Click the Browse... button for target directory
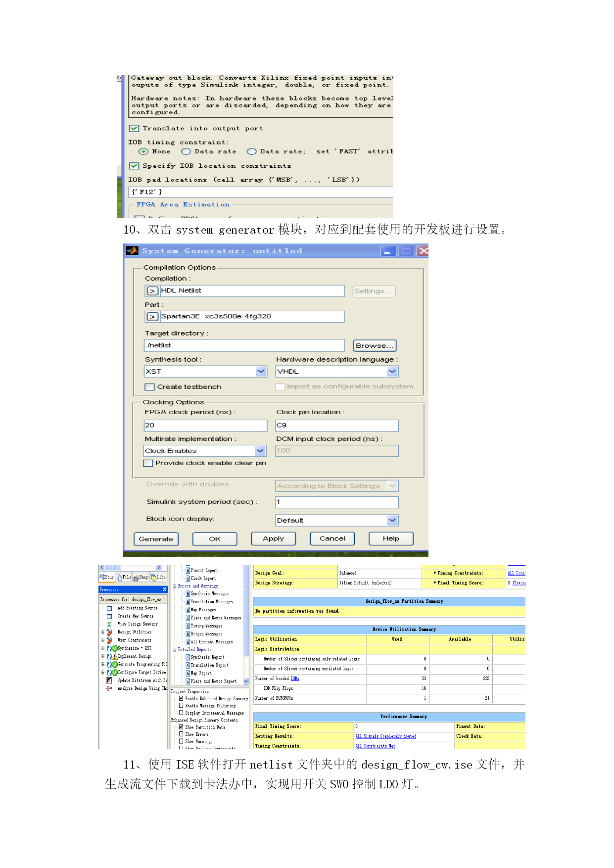614x868 pixels. coord(375,345)
